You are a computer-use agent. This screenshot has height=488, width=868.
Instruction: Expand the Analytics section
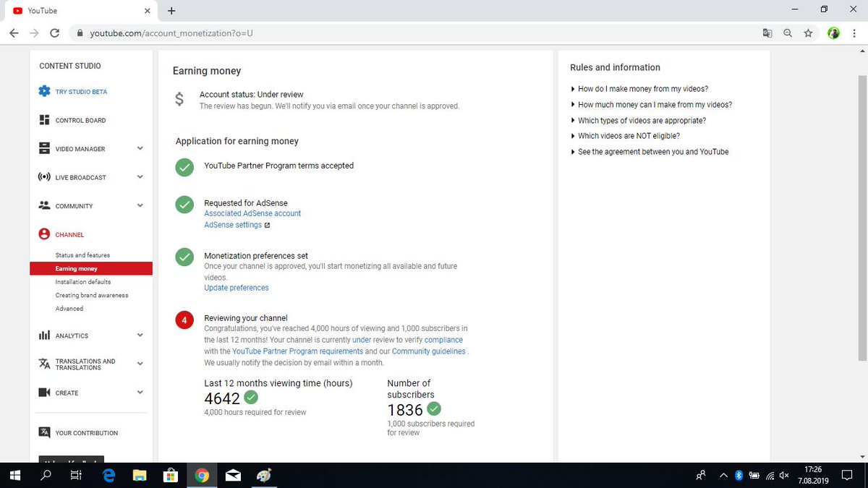[x=140, y=335]
